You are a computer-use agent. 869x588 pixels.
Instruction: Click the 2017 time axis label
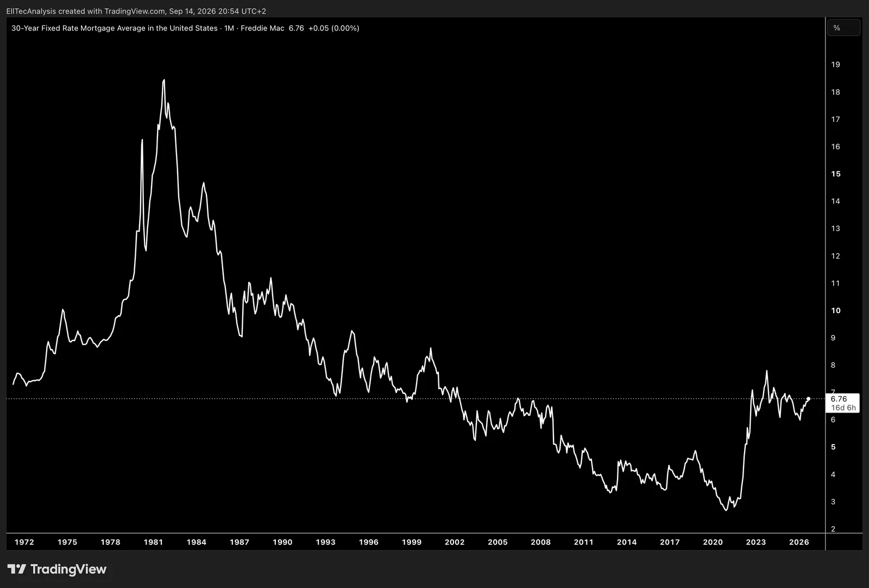670,542
